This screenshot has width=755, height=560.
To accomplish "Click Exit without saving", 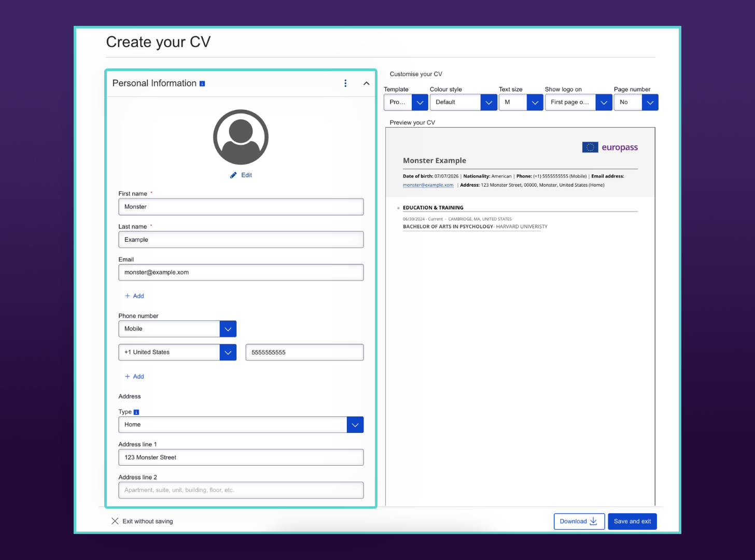I will pos(142,521).
